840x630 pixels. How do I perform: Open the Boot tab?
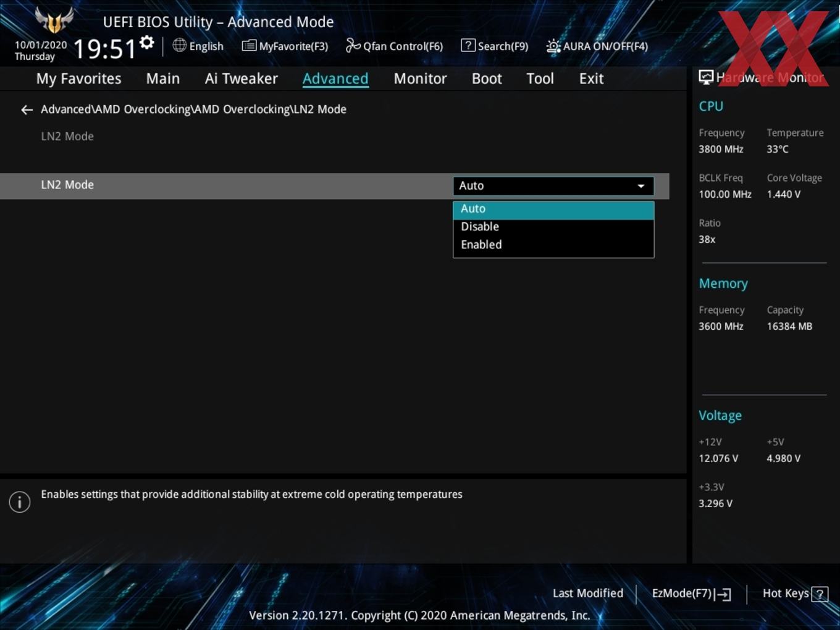pos(487,78)
